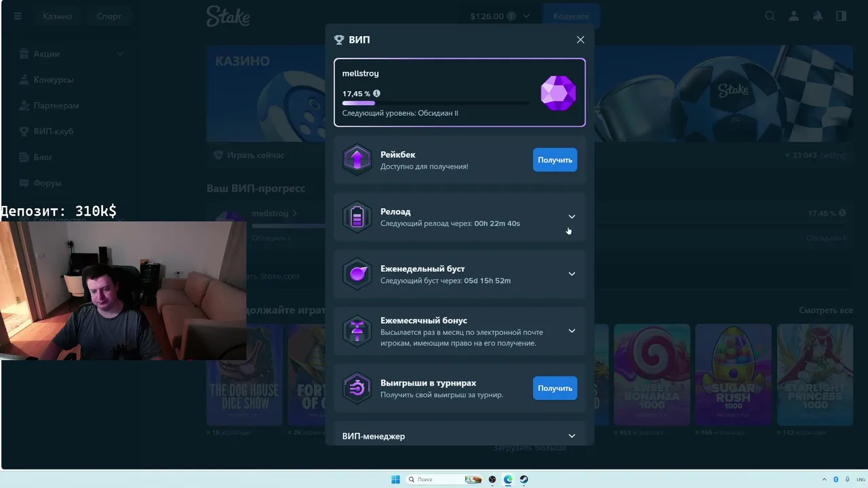
Task: Open Microsoft Edge from the taskbar
Action: (508, 479)
